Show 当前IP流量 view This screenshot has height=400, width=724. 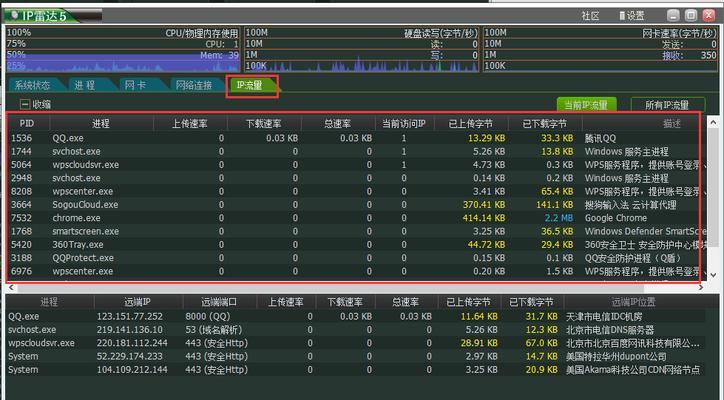coord(586,104)
